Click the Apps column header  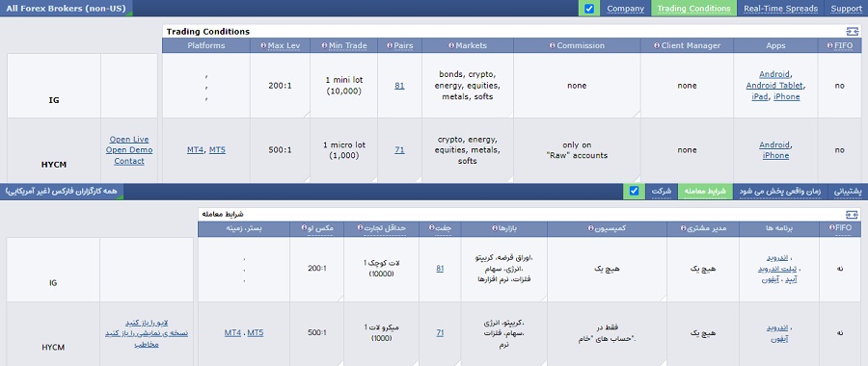point(775,45)
